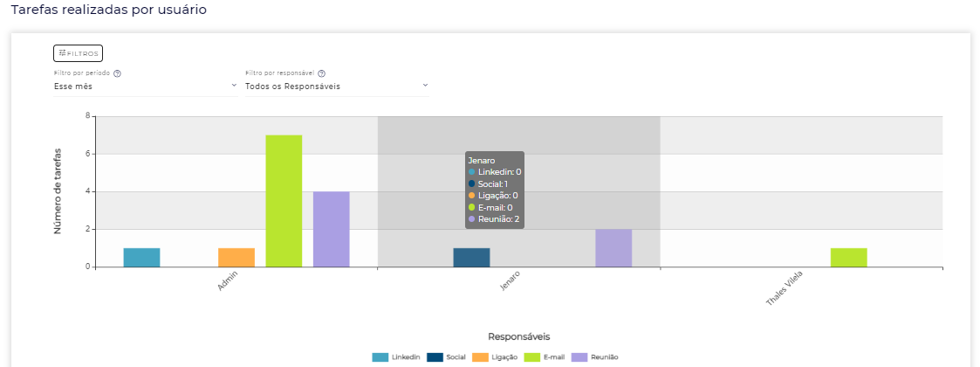980x367 pixels.
Task: Click Jenaro's purple Reunião bar
Action: point(613,248)
